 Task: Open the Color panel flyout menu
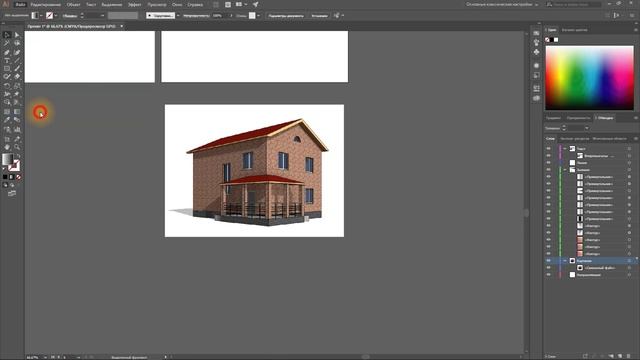coord(636,30)
